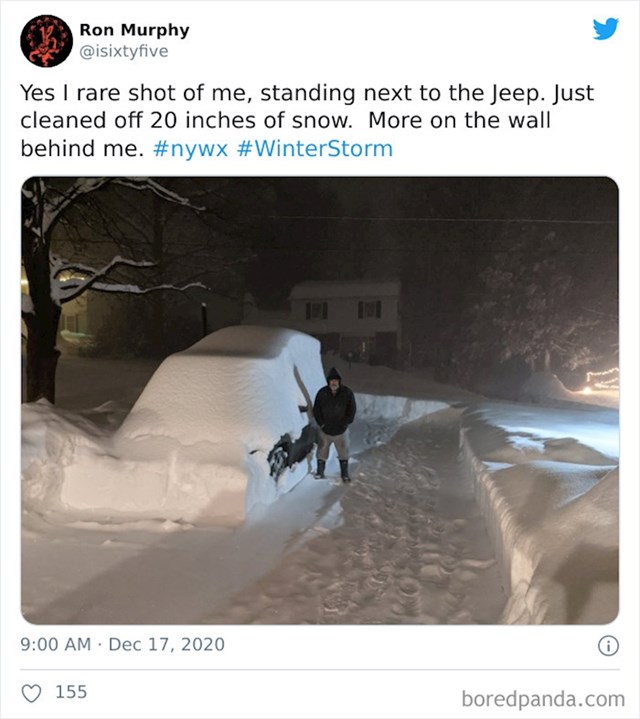
Task: Click the snow-buried Jeep in the photo
Action: tap(183, 426)
